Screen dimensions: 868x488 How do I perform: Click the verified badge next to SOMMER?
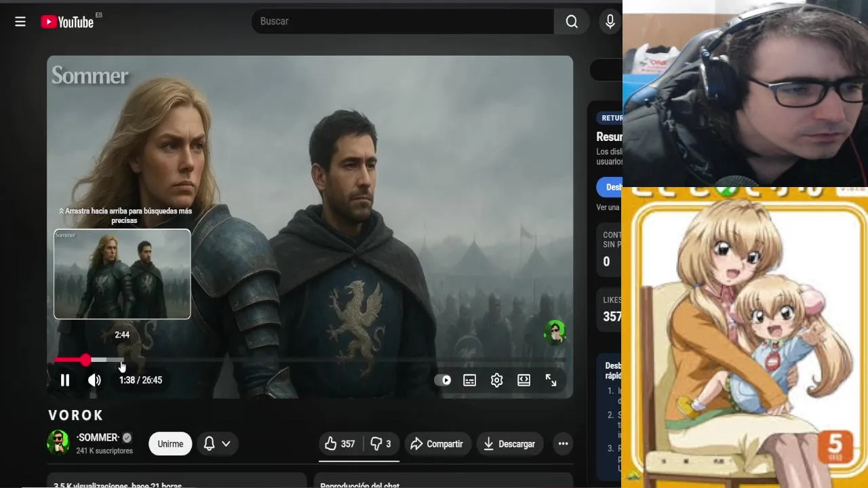click(127, 438)
